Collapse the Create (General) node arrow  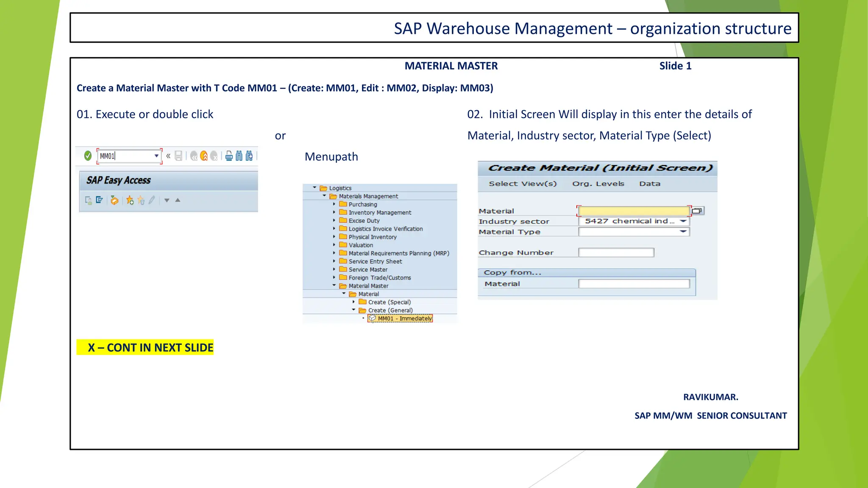(x=353, y=310)
